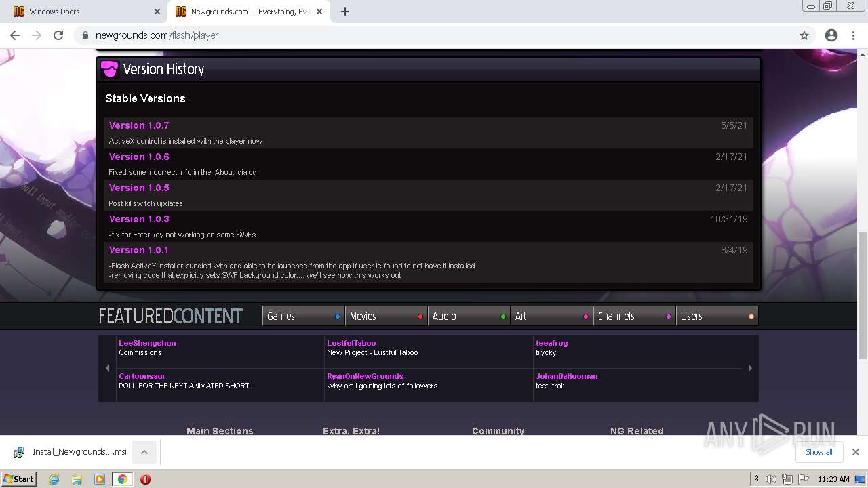Open Version 1.0.6 link
The width and height of the screenshot is (868, 488).
point(139,157)
